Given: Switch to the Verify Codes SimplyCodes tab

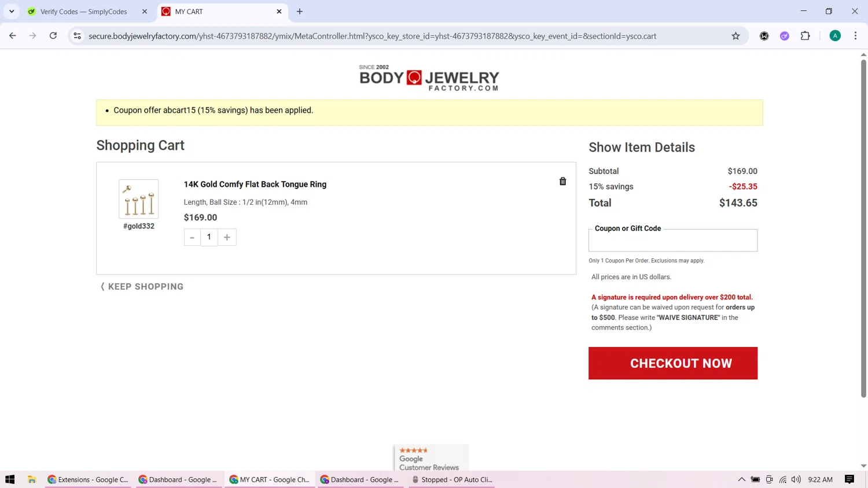Looking at the screenshot, I should tap(83, 12).
